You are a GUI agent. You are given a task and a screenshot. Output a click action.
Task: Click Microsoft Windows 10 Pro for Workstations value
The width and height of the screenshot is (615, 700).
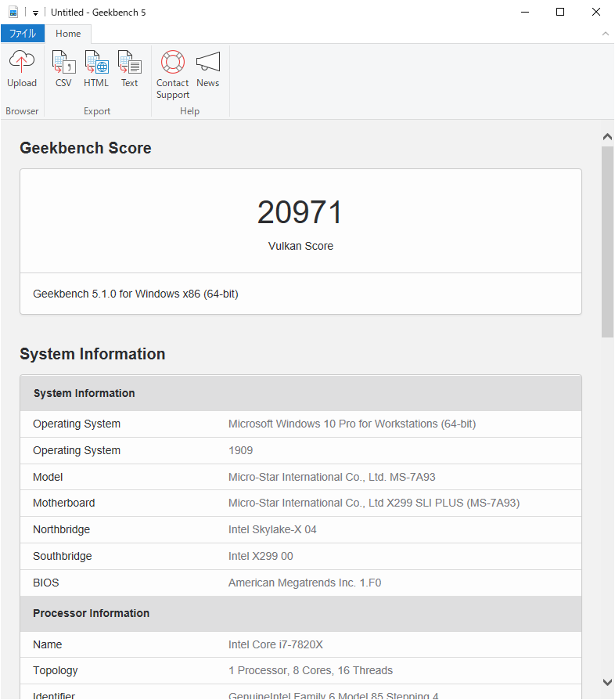[x=352, y=424]
